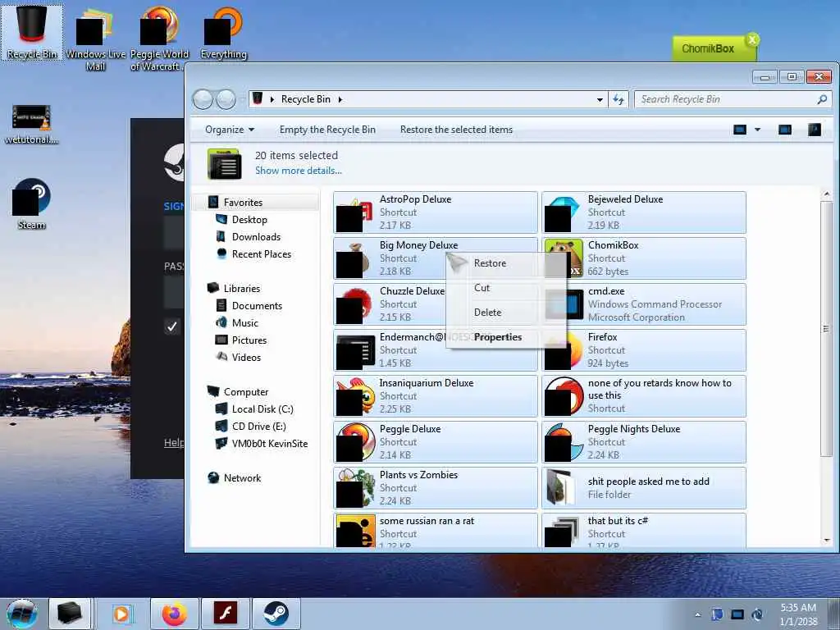Image resolution: width=840 pixels, height=630 pixels.
Task: Open Peggle World of Warcraft desktop shortcut
Action: click(159, 40)
